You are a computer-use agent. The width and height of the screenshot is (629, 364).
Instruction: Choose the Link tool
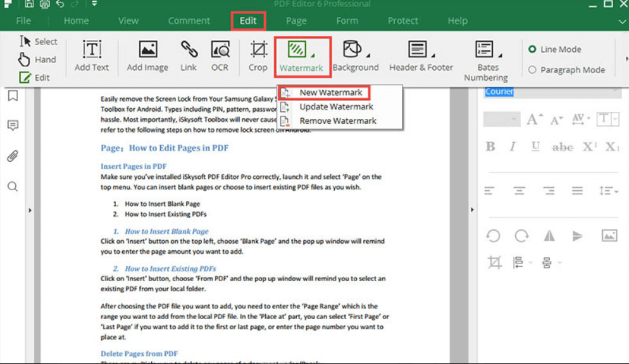pyautogui.click(x=189, y=56)
